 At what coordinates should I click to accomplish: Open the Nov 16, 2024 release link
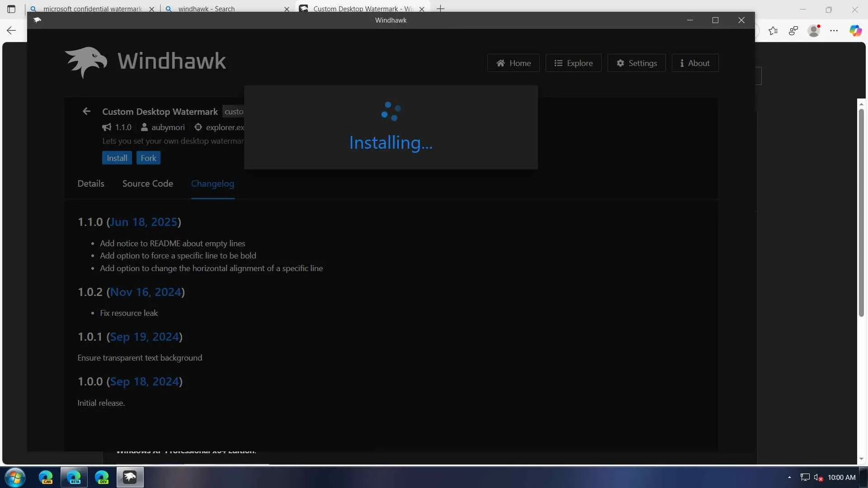coord(145,292)
